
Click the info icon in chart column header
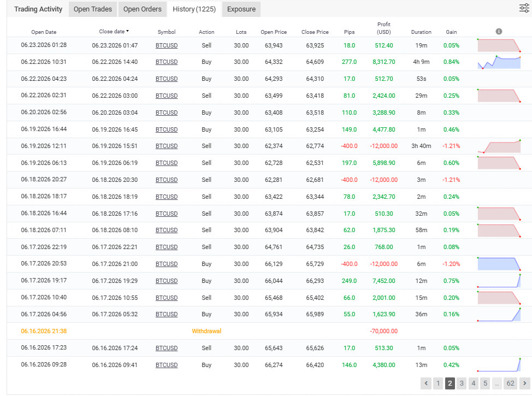(x=499, y=32)
